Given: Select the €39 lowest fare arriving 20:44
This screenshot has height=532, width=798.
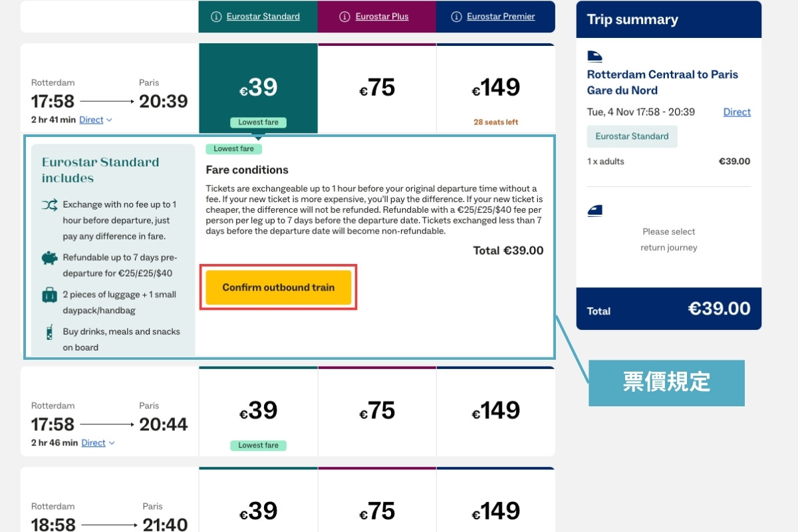Looking at the screenshot, I should (x=258, y=411).
